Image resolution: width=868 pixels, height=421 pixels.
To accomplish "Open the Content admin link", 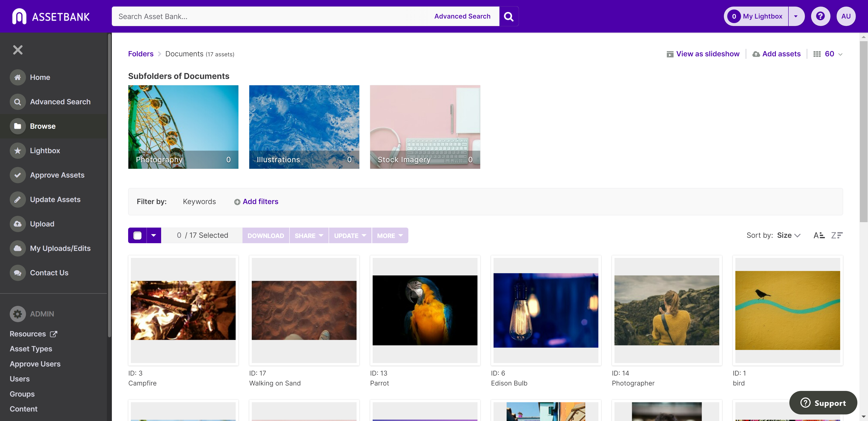I will tap(24, 409).
